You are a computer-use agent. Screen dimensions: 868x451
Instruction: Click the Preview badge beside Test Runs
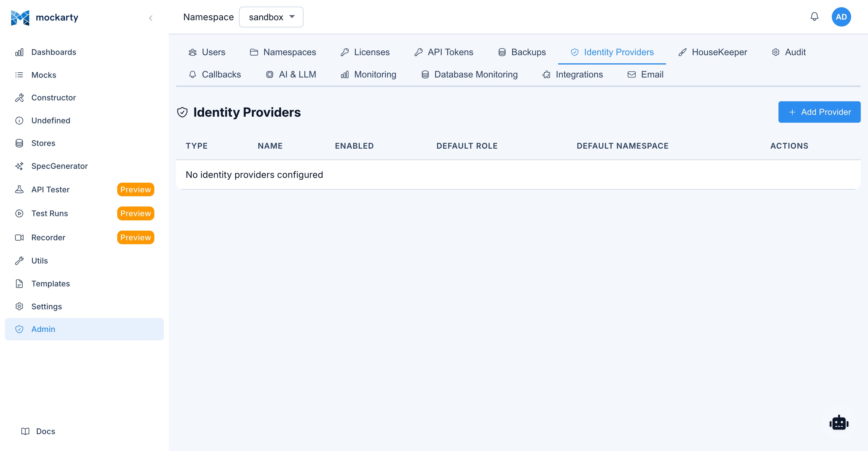(135, 213)
